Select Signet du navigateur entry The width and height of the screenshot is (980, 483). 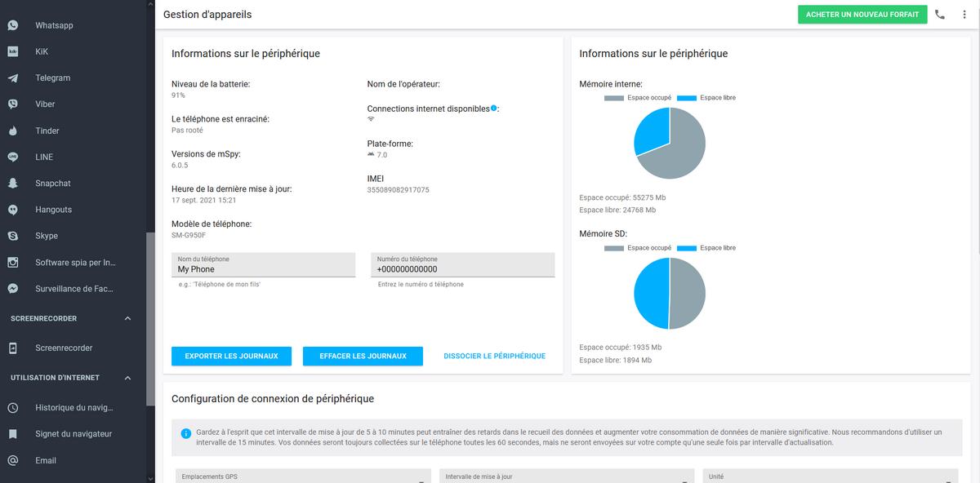[73, 434]
